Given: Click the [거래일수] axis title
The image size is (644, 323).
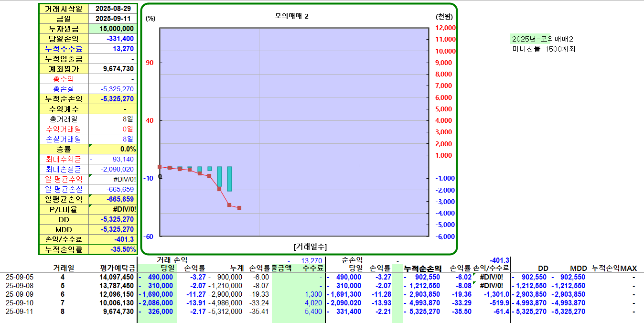Looking at the screenshot, I should [311, 247].
